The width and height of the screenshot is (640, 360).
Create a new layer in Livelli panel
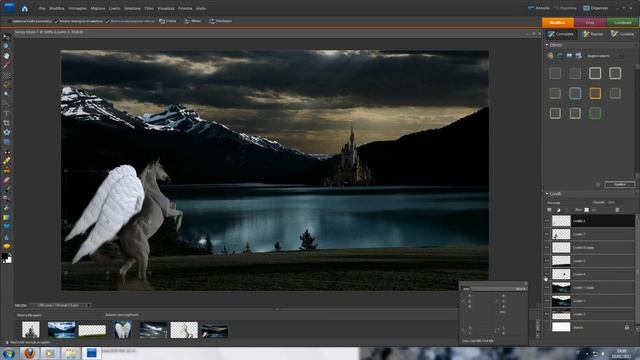pyautogui.click(x=549, y=210)
